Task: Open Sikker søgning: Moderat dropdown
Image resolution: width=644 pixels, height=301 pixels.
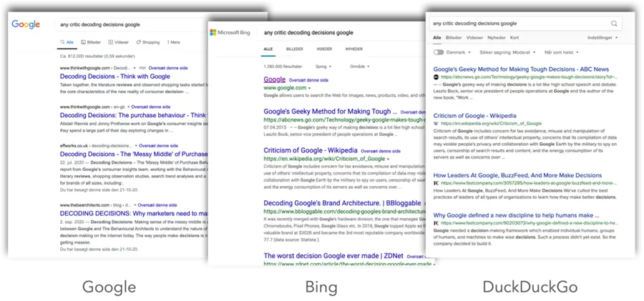Action: click(507, 53)
